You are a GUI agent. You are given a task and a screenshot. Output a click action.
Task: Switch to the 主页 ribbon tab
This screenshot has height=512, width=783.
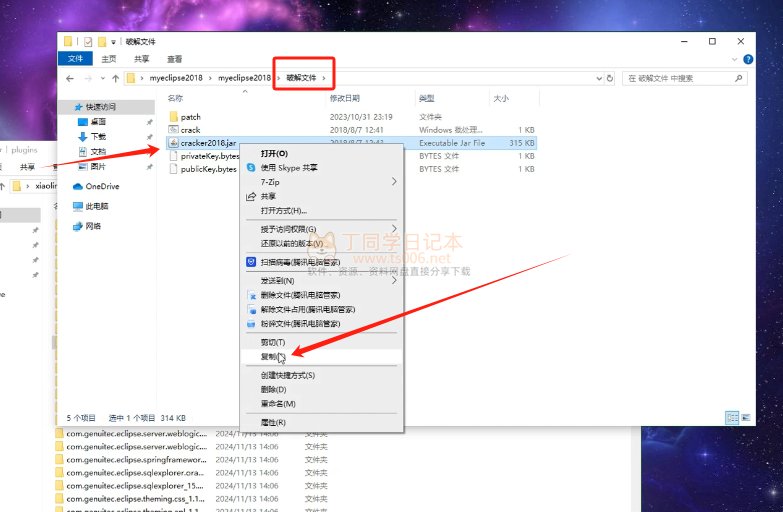(108, 59)
